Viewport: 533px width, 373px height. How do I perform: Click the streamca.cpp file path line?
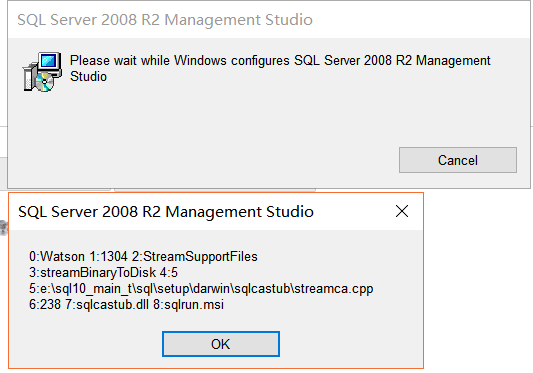tap(201, 288)
